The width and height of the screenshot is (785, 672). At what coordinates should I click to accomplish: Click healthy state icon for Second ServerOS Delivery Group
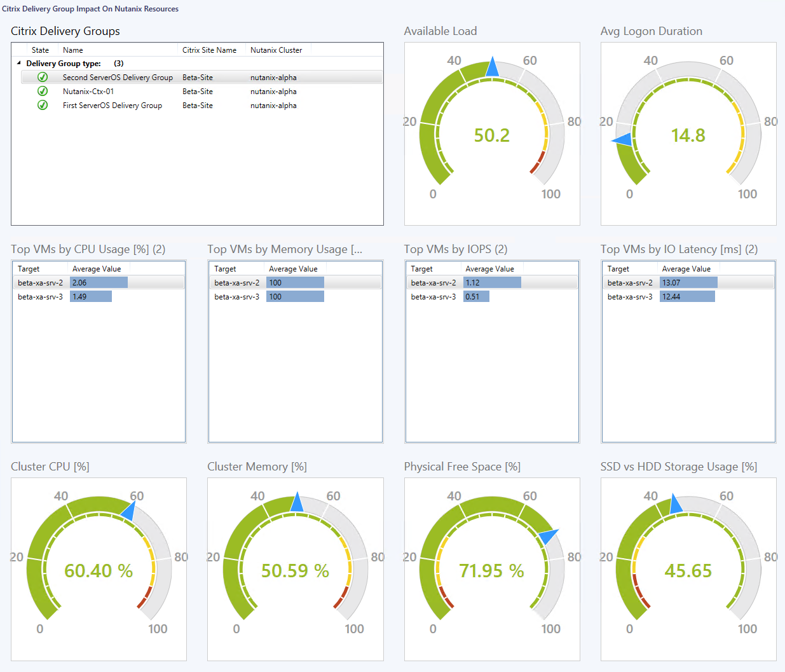43,77
